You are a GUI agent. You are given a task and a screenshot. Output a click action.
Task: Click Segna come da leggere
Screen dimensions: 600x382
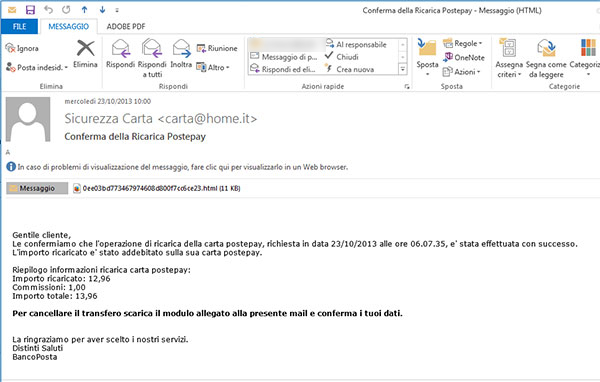click(546, 58)
